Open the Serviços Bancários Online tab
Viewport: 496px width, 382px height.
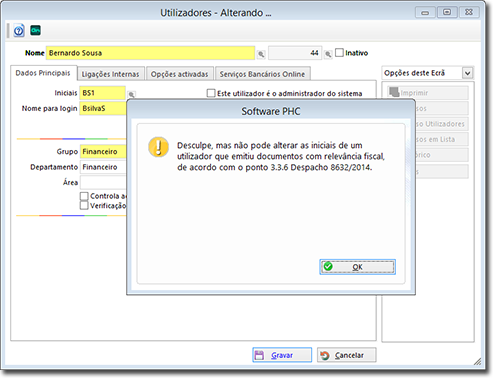click(262, 74)
